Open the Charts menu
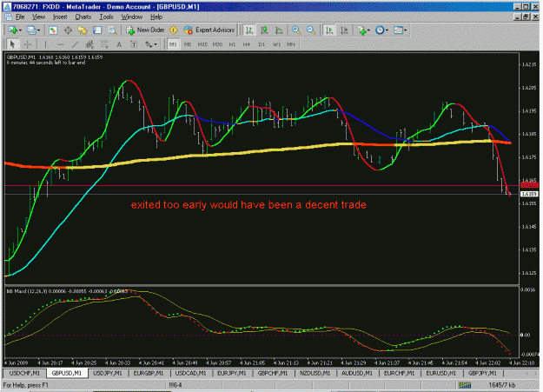This screenshot has width=543, height=392. point(83,17)
